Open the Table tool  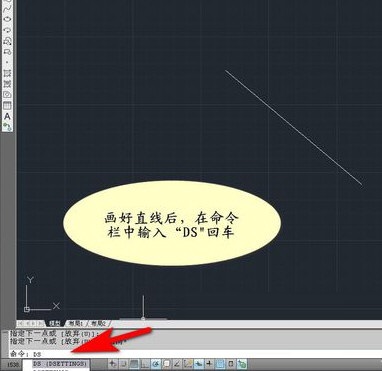[x=7, y=105]
